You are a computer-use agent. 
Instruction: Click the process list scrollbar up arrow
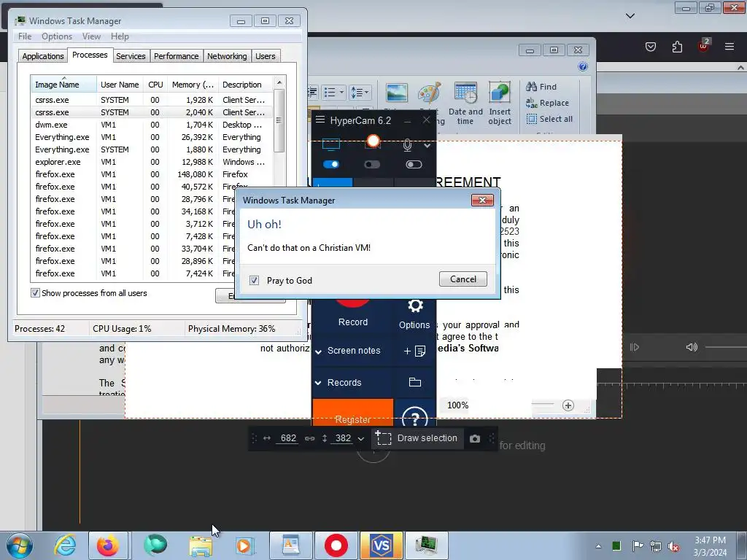[279, 82]
